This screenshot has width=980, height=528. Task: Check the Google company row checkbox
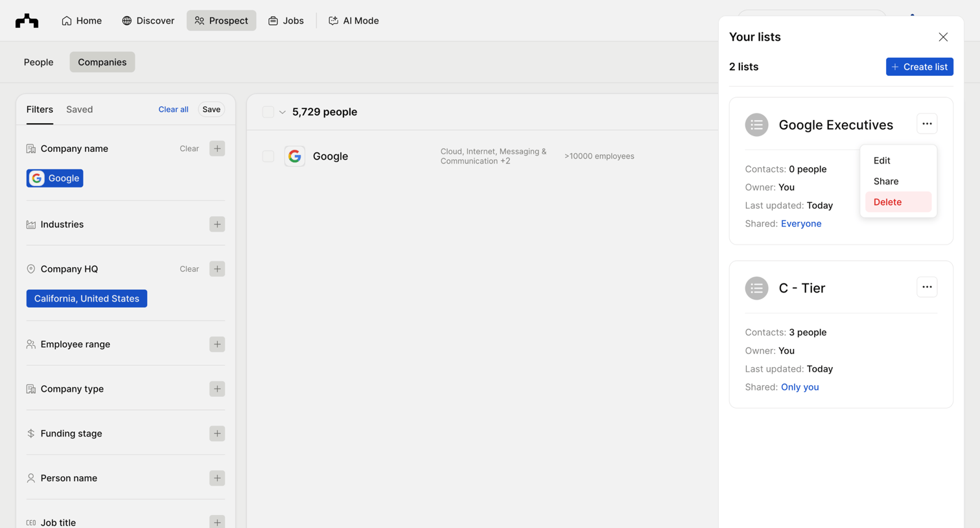click(268, 156)
